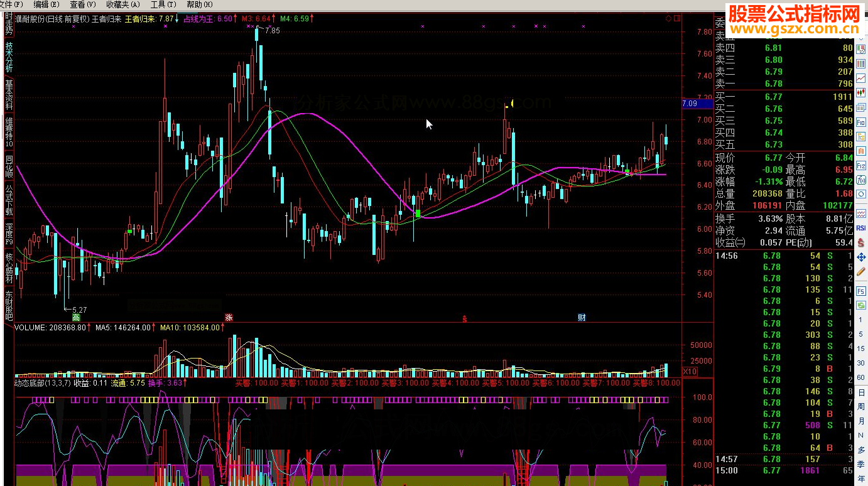Select the 买一 6.77 order row

click(784, 97)
